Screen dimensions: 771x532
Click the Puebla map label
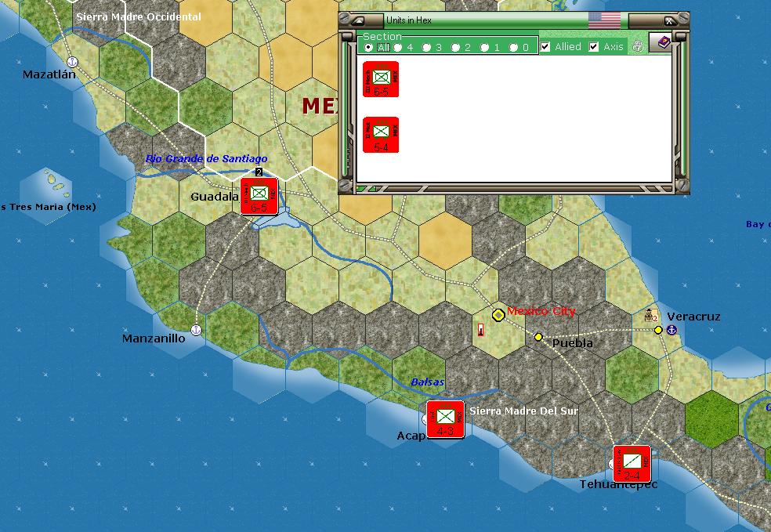(572, 343)
